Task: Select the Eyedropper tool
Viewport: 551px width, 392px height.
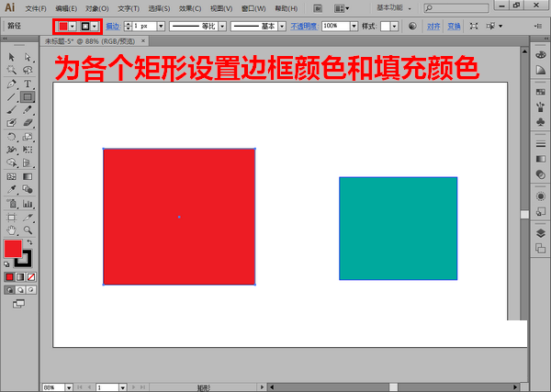Action: 11,190
